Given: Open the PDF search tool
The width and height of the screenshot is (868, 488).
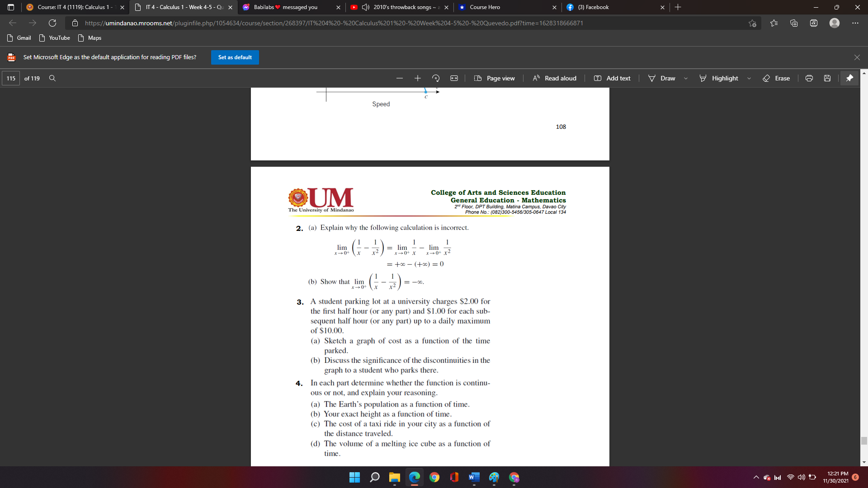Looking at the screenshot, I should (52, 78).
